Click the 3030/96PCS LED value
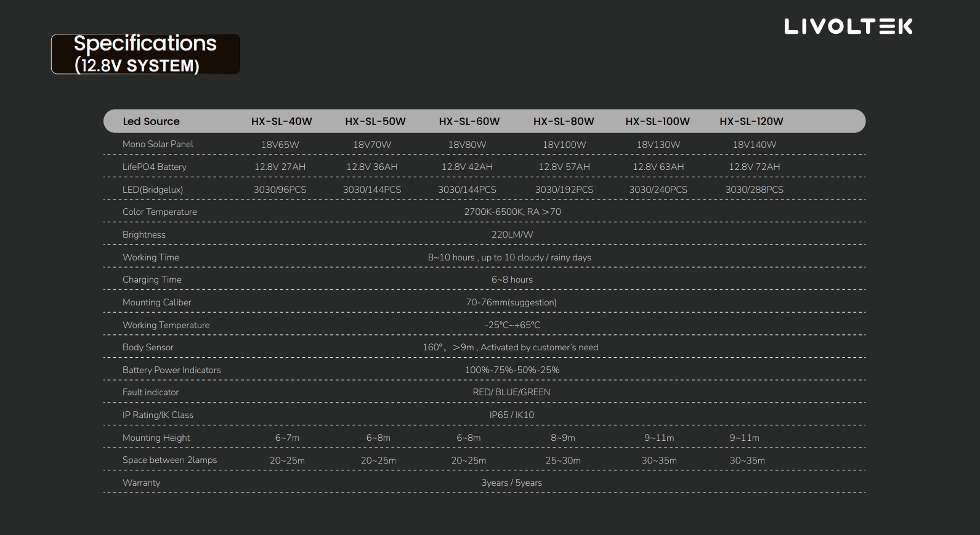The height and width of the screenshot is (535, 980). [x=280, y=190]
